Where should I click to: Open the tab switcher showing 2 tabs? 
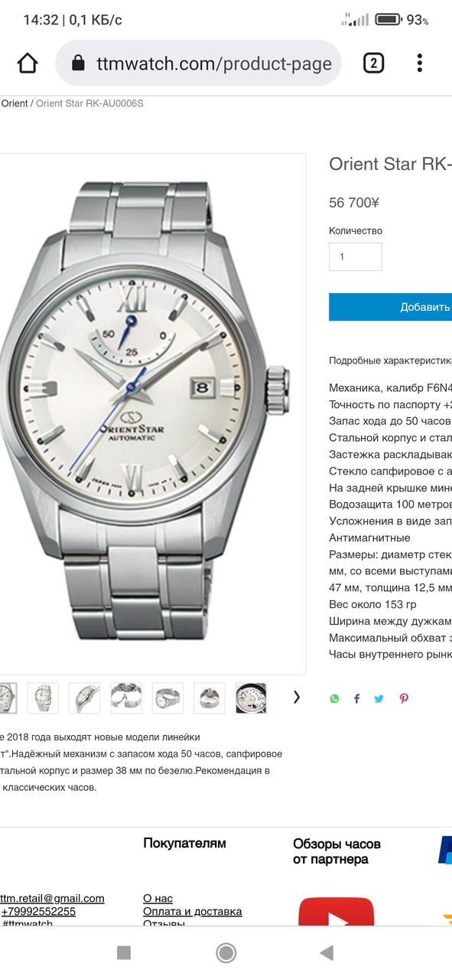tap(373, 63)
